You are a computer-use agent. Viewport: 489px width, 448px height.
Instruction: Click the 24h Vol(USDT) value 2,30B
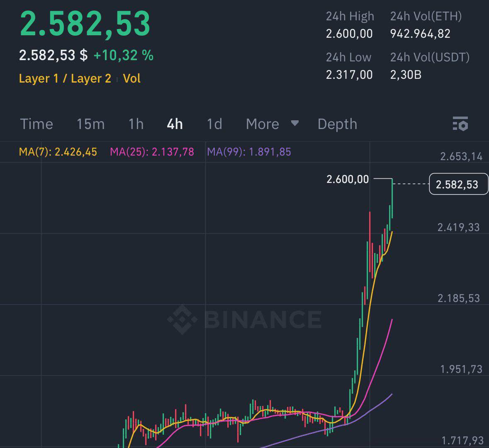[406, 75]
